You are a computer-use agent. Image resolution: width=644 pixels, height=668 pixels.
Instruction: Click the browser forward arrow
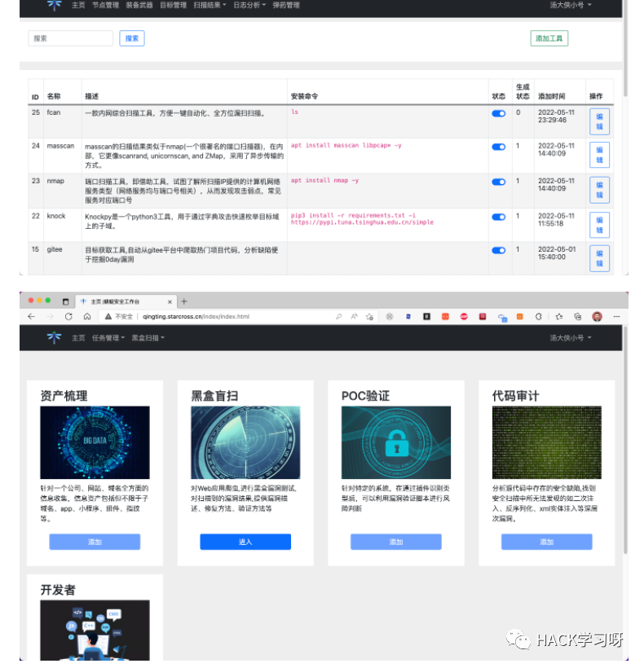[x=51, y=317]
